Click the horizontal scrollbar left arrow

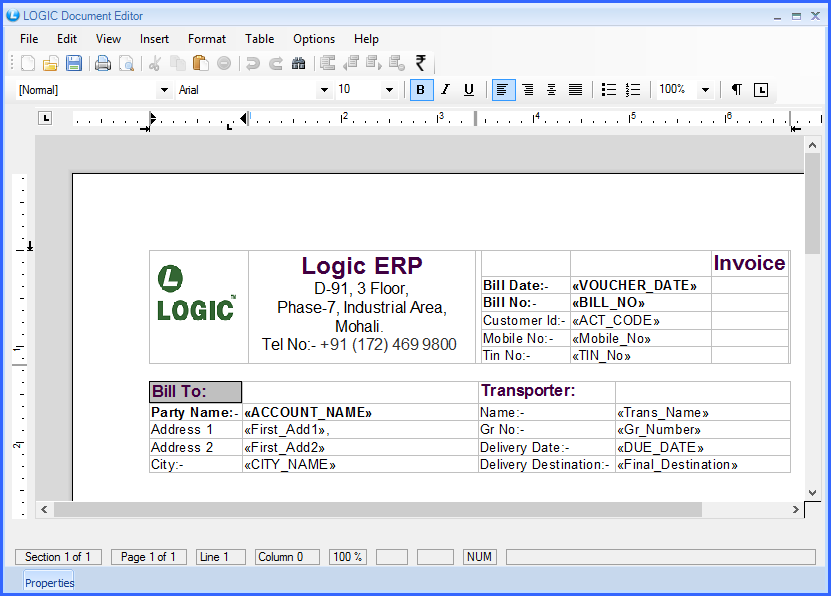(45, 510)
